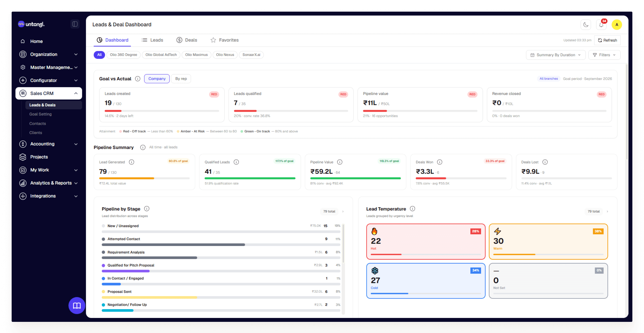Open Projects in the sidebar
This screenshot has width=644, height=333.
point(49,157)
